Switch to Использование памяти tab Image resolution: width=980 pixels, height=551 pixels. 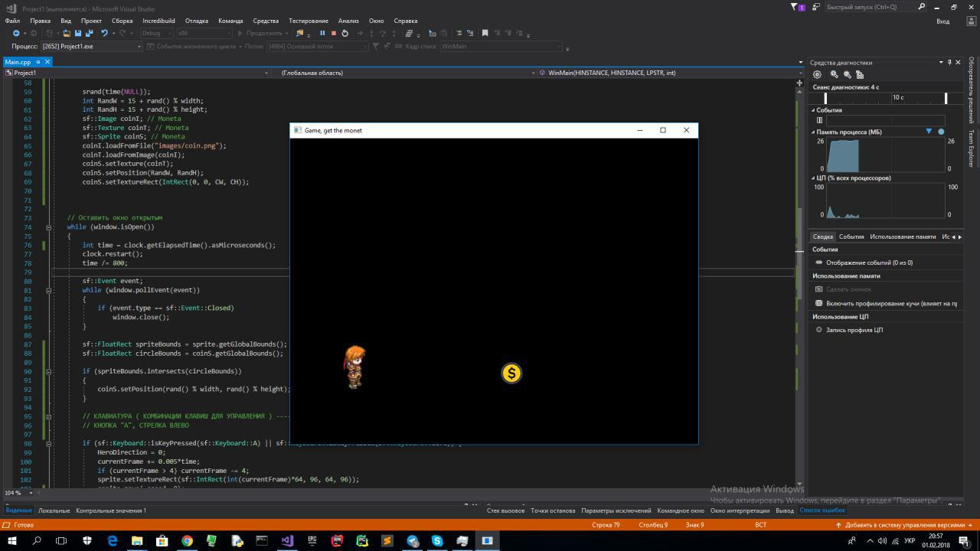click(x=903, y=236)
